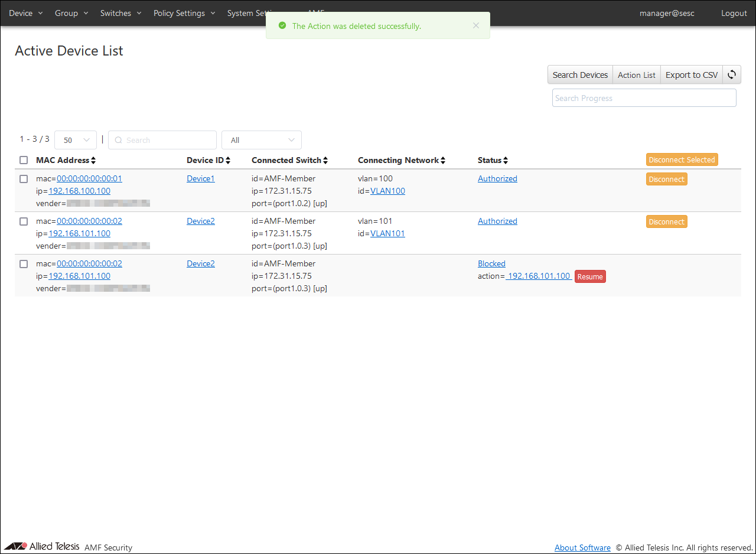Click the Disconnect Selected button
This screenshot has width=756, height=554.
click(682, 160)
